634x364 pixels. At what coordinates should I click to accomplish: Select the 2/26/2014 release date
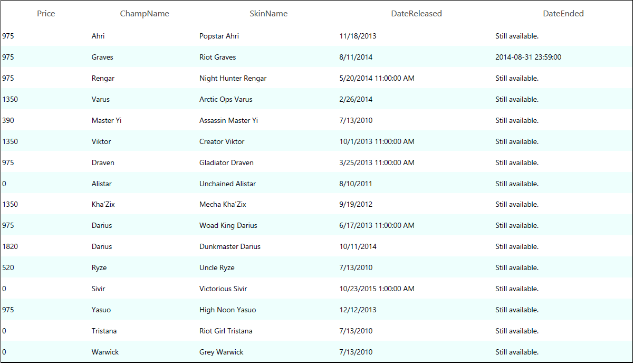coord(356,99)
